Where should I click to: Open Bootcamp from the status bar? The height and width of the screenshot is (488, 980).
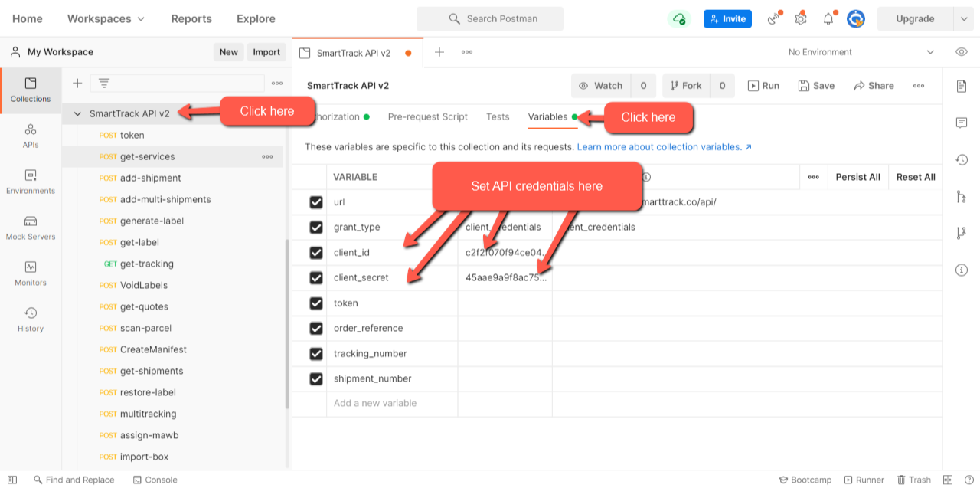click(x=805, y=480)
